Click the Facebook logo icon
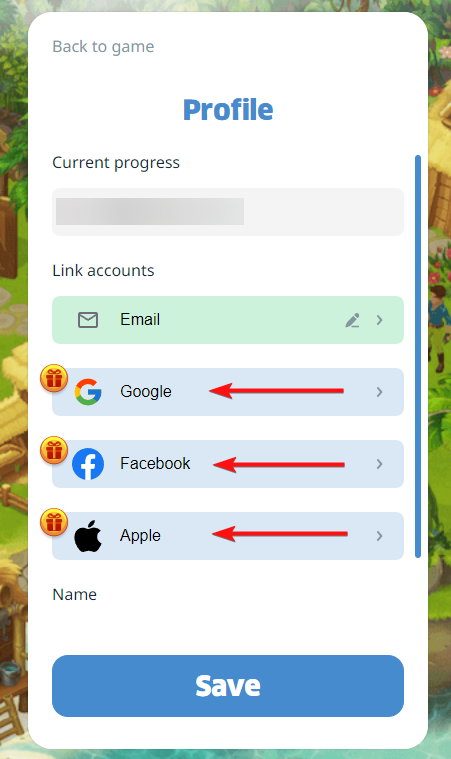This screenshot has width=451, height=759. click(88, 464)
